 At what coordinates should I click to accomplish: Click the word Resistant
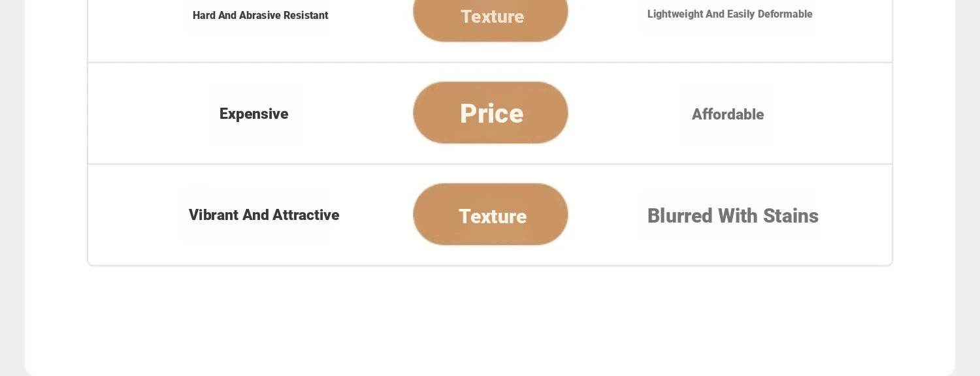click(x=306, y=16)
